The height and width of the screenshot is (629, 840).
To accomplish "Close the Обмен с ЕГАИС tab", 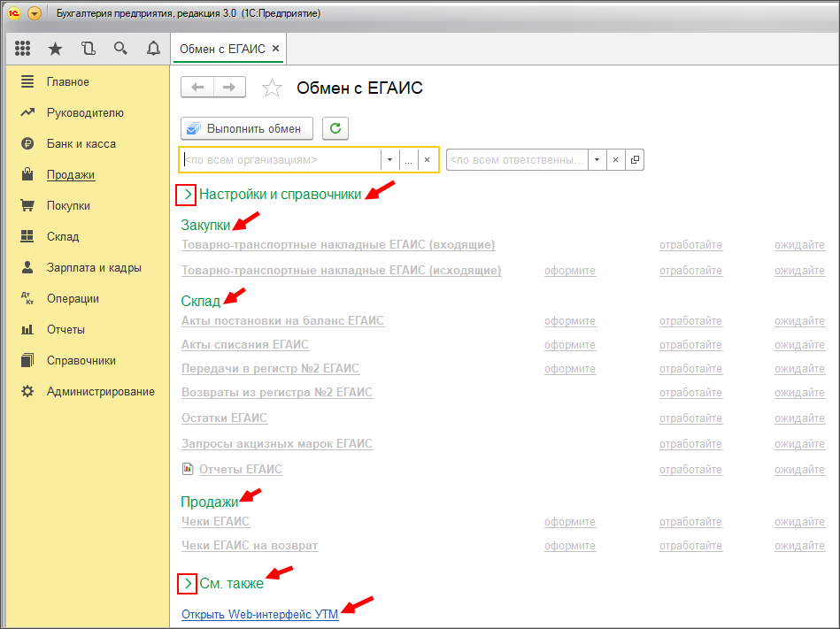I will pyautogui.click(x=275, y=48).
